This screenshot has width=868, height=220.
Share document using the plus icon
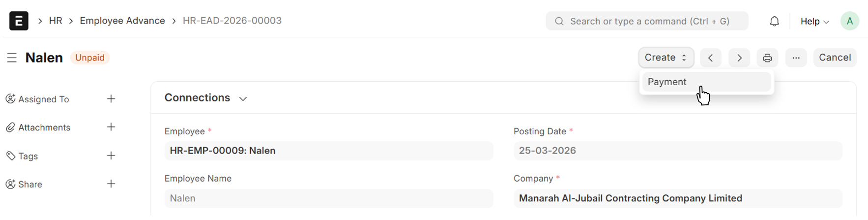pyautogui.click(x=111, y=184)
